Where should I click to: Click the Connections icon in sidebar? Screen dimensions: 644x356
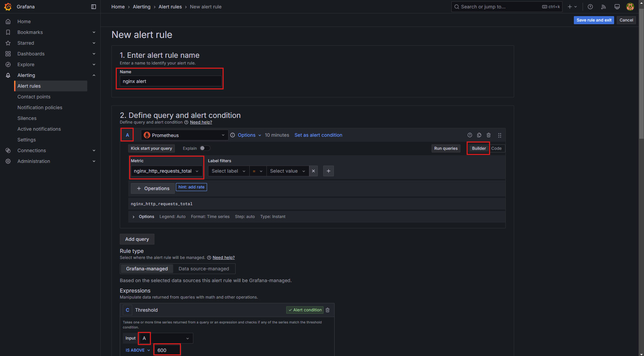(8, 150)
